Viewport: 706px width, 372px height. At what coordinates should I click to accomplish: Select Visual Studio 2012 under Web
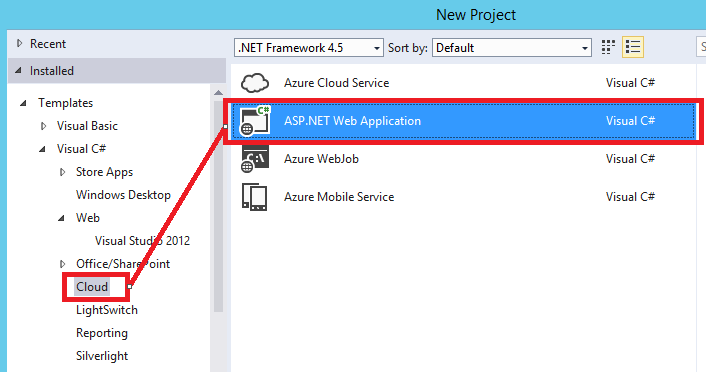pos(142,240)
